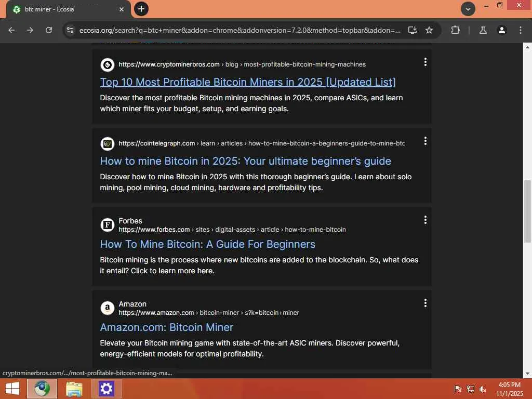The width and height of the screenshot is (532, 399).
Task: Click the muted volume tray icon
Action: pos(483,389)
